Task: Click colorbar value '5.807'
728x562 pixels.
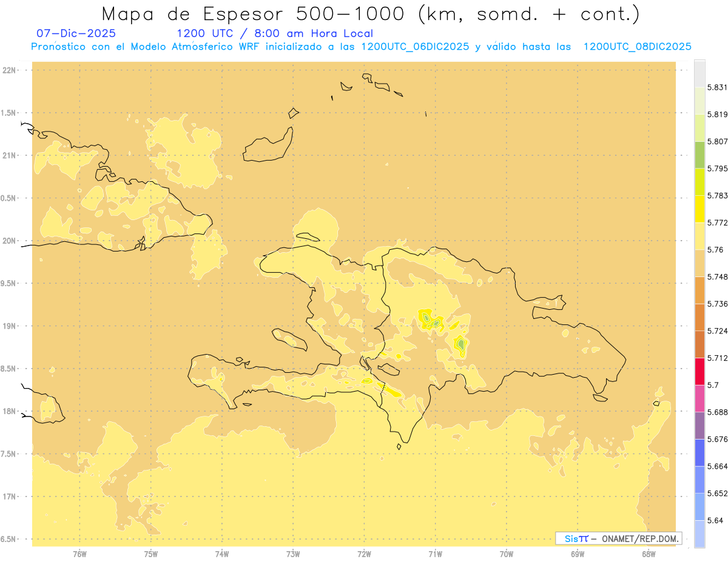Action: click(717, 141)
